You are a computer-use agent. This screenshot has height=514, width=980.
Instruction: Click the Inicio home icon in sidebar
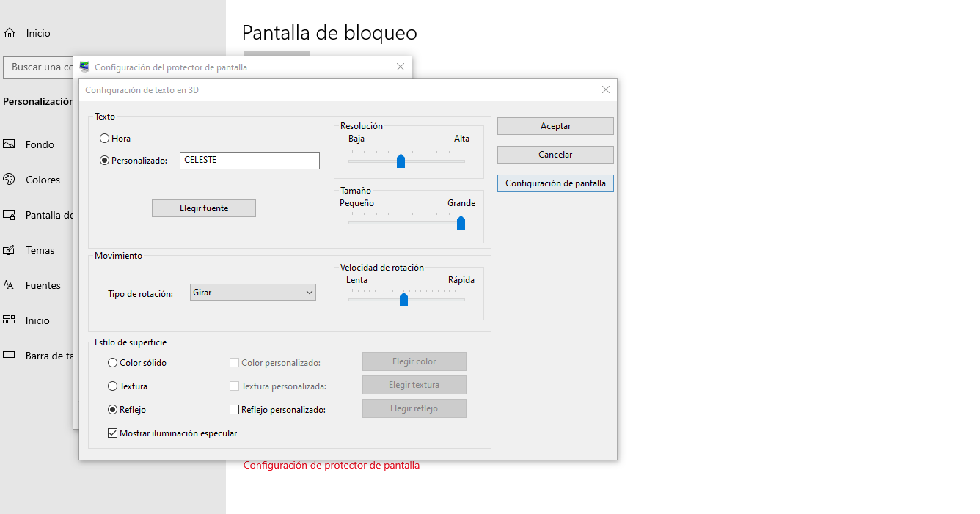10,33
